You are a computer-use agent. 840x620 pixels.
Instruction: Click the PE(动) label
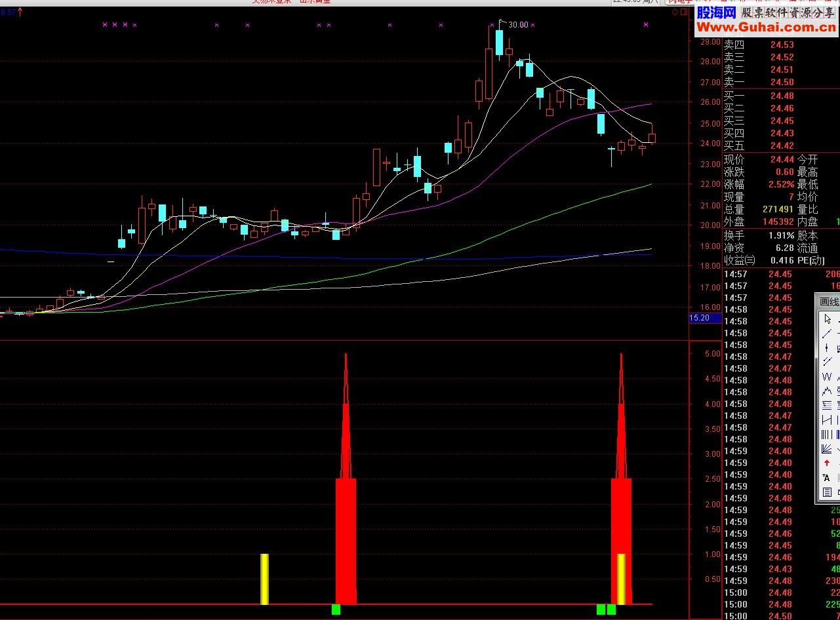[x=811, y=260]
